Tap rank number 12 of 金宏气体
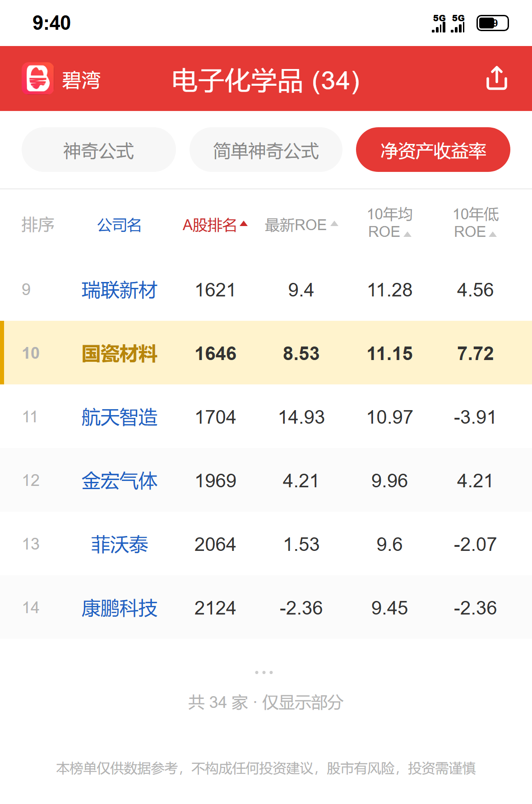The width and height of the screenshot is (532, 804). tap(31, 480)
